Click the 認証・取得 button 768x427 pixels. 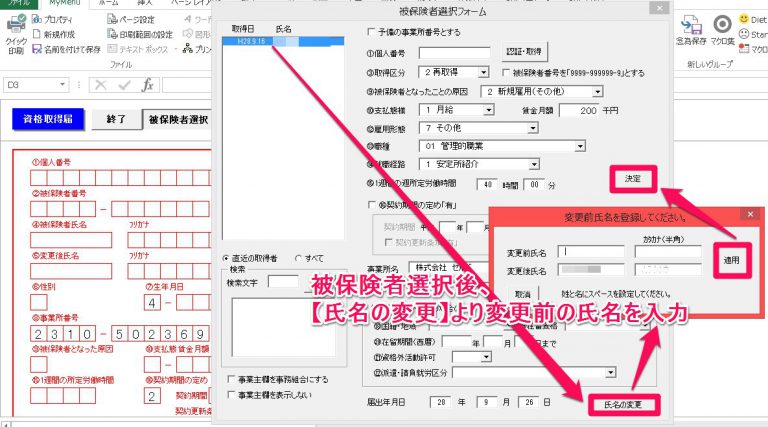pos(524,51)
